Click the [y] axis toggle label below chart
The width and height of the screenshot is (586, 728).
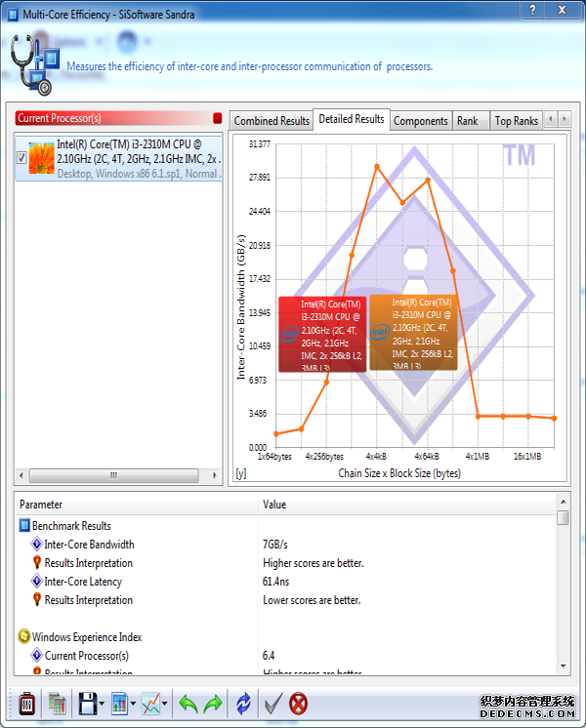[x=240, y=473]
